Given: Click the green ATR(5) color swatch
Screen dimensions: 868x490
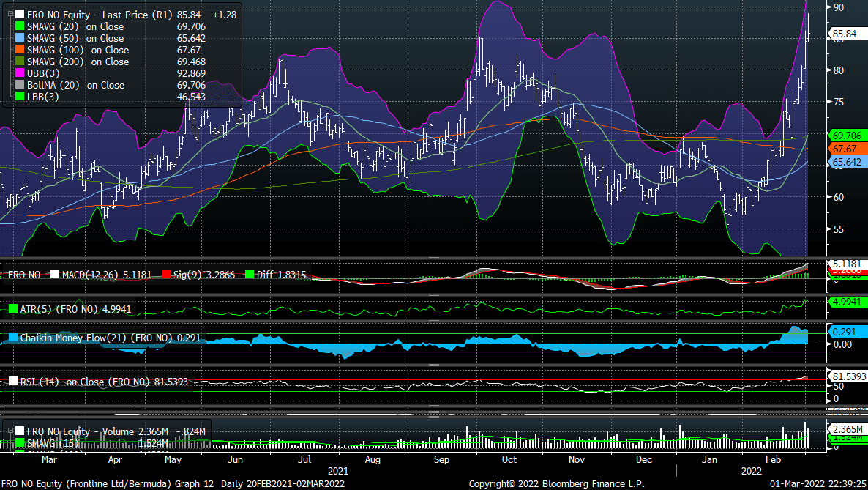Looking at the screenshot, I should (x=12, y=309).
